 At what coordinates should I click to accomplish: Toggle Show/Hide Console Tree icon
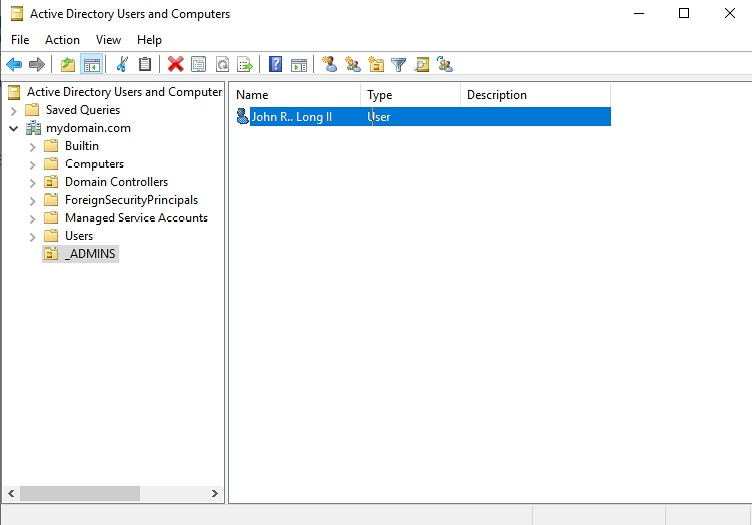click(92, 64)
